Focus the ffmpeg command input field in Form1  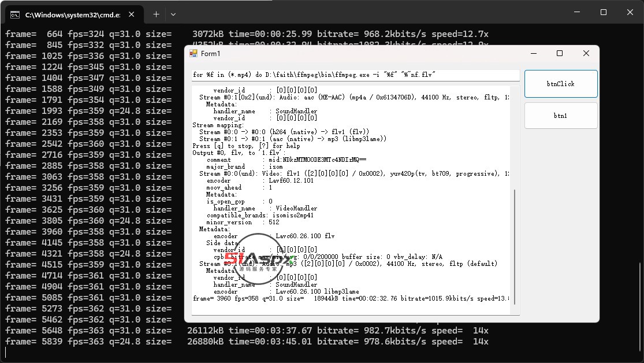[356, 75]
